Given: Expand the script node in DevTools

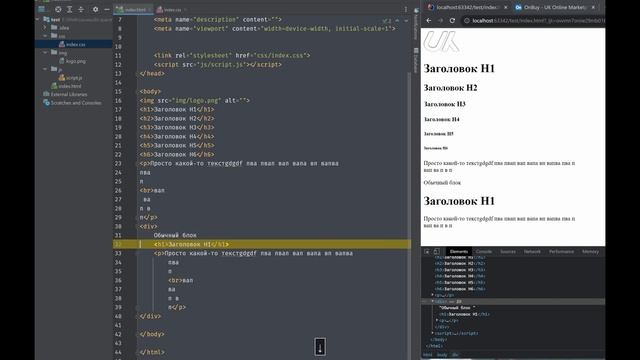Looking at the screenshot, I should [x=433, y=333].
